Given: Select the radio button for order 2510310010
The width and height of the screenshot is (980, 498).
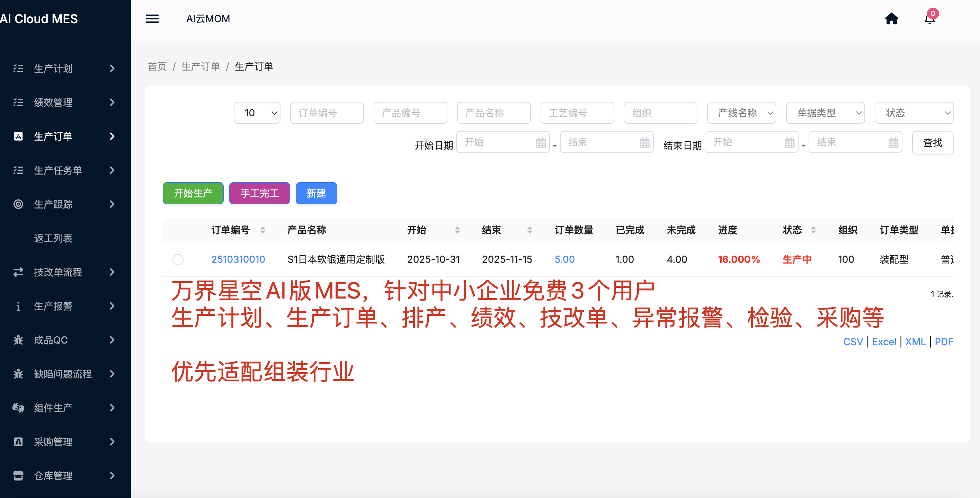Looking at the screenshot, I should [178, 259].
